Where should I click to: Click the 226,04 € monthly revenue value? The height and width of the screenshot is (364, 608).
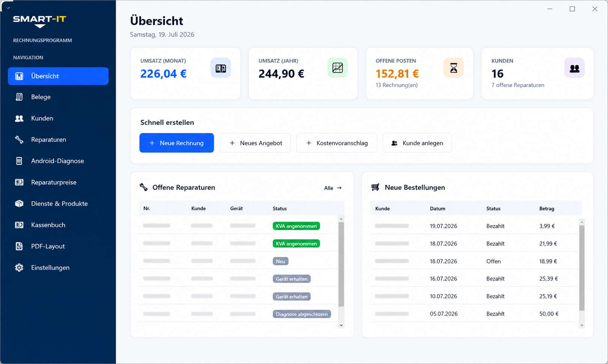pos(163,74)
